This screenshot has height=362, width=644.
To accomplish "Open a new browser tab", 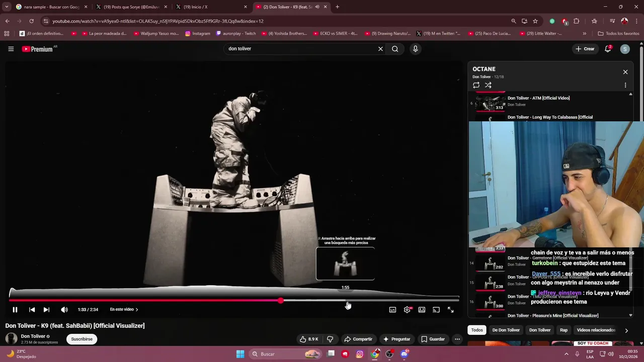I will 337,7.
